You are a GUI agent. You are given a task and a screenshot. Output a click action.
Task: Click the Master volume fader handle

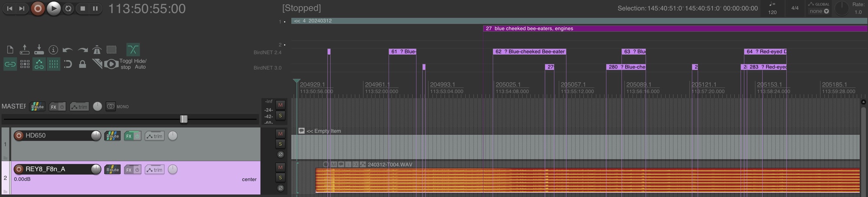pyautogui.click(x=184, y=119)
